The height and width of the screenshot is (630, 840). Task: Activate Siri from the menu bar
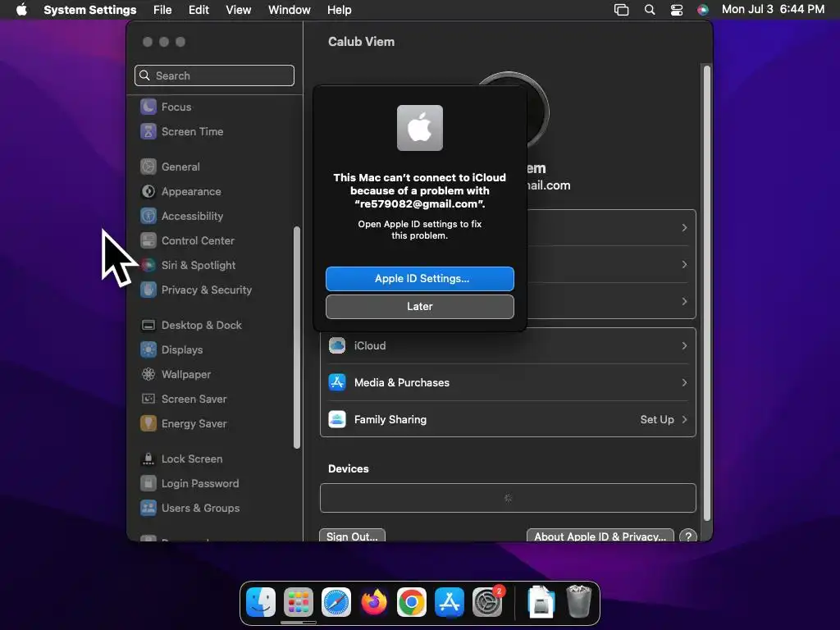pyautogui.click(x=703, y=10)
